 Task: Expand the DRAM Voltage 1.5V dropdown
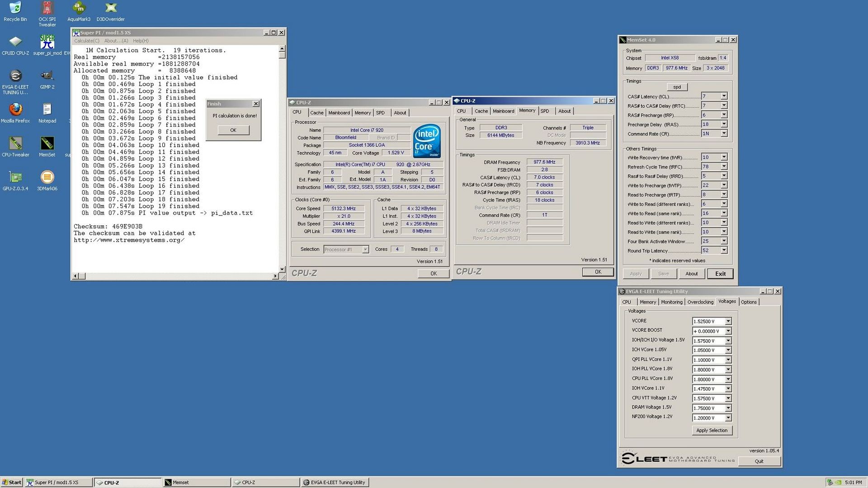tap(728, 408)
